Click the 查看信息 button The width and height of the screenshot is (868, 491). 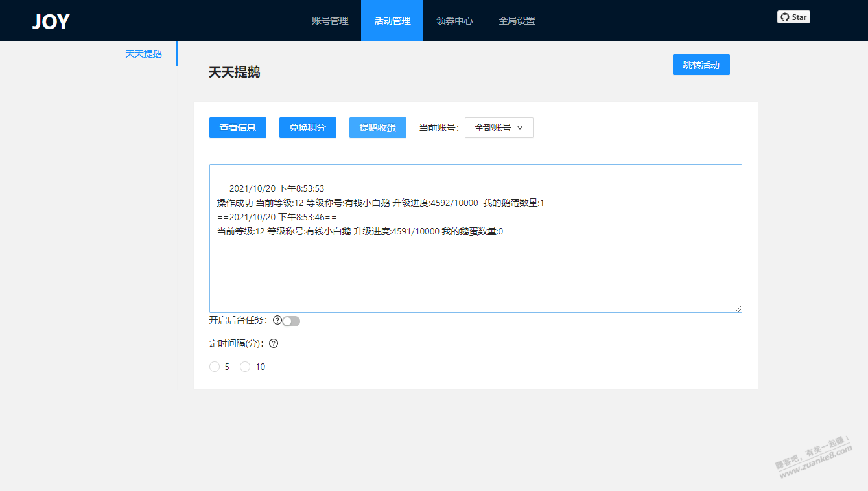238,128
